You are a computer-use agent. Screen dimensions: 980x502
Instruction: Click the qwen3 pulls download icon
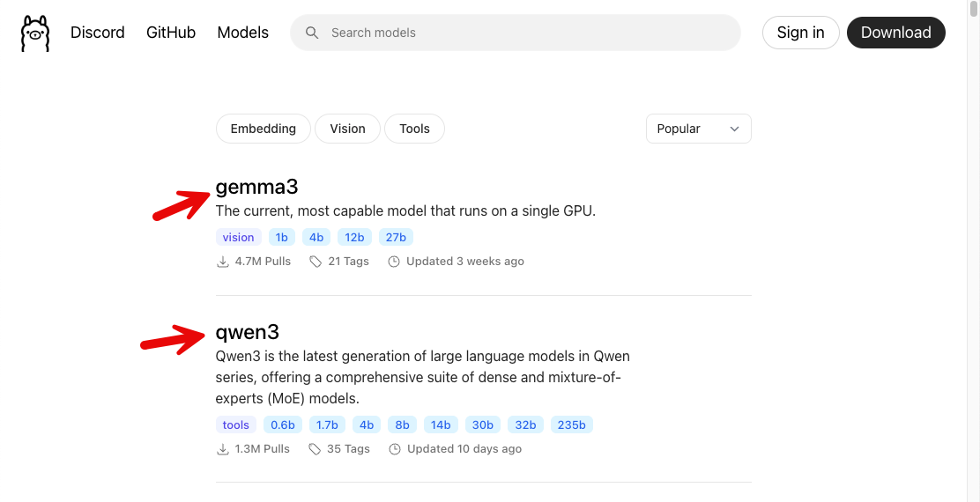[222, 449]
